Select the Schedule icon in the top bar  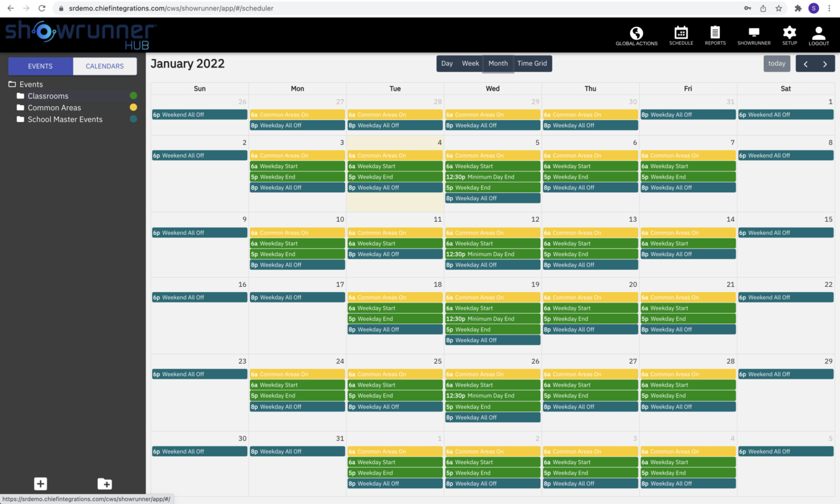coord(681,35)
